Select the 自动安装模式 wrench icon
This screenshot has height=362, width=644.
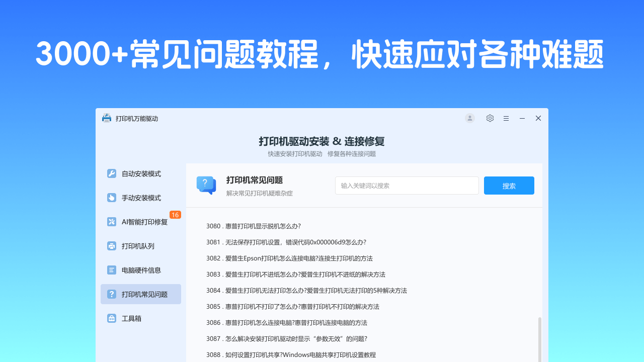point(111,173)
